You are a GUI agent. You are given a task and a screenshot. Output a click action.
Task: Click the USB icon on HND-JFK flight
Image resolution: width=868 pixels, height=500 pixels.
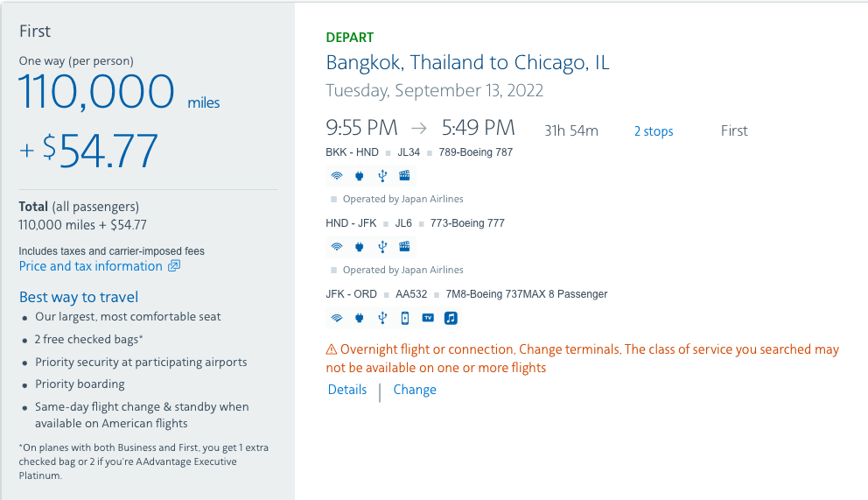click(382, 247)
